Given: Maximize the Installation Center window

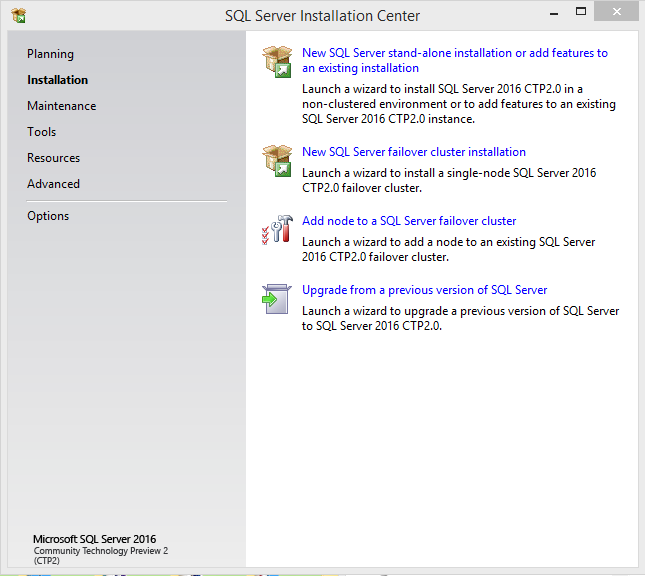Looking at the screenshot, I should tap(581, 12).
